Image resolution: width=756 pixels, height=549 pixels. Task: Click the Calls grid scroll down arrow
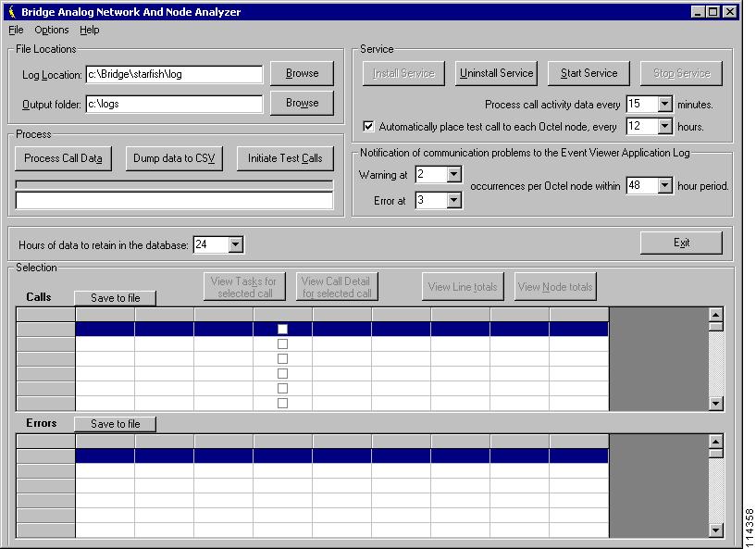click(x=716, y=404)
